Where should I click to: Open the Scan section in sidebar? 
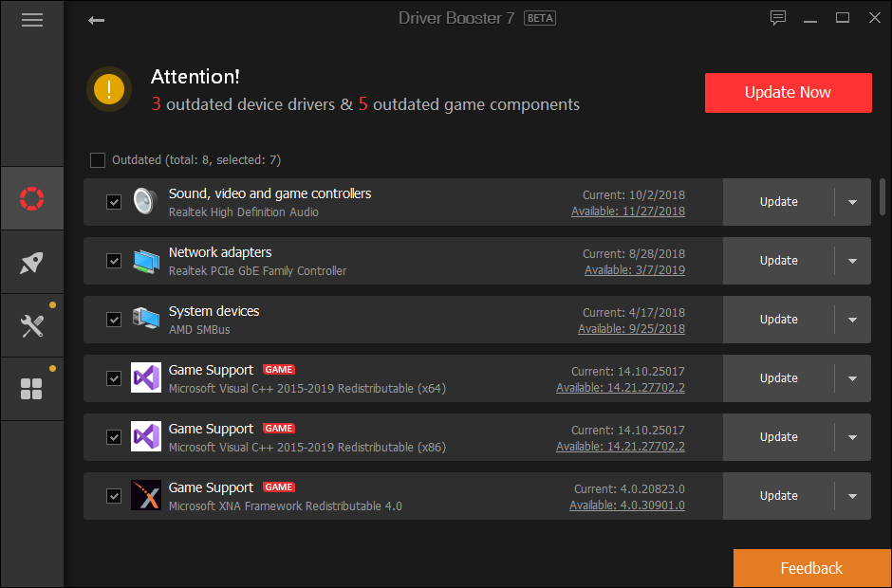(32, 198)
